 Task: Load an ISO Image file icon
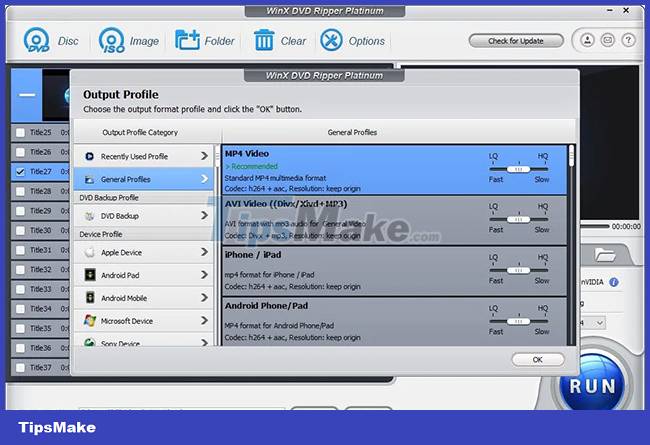(x=112, y=41)
